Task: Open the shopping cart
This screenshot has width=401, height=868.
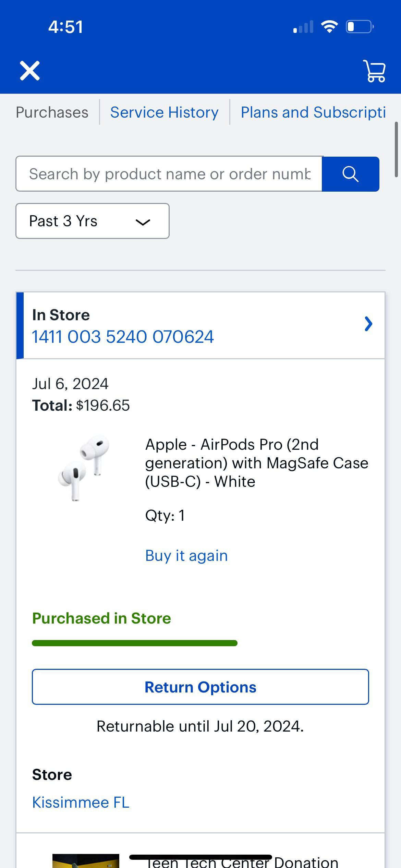Action: pos(374,71)
